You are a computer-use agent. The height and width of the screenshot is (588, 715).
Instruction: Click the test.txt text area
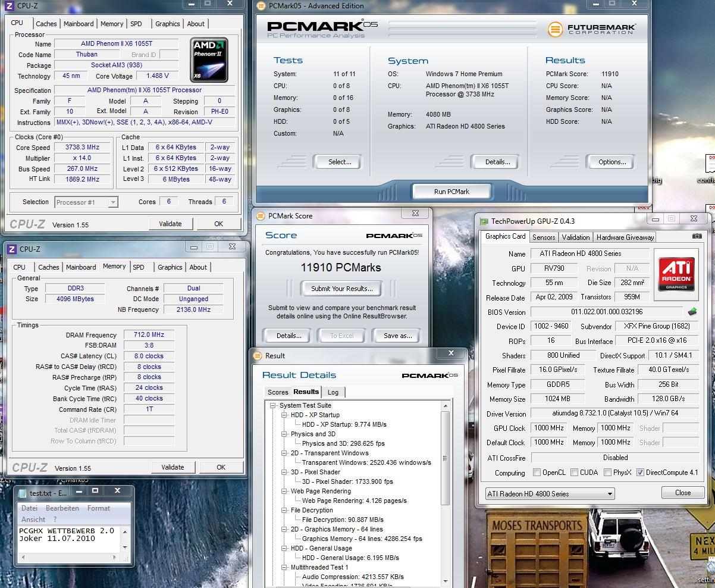point(70,539)
